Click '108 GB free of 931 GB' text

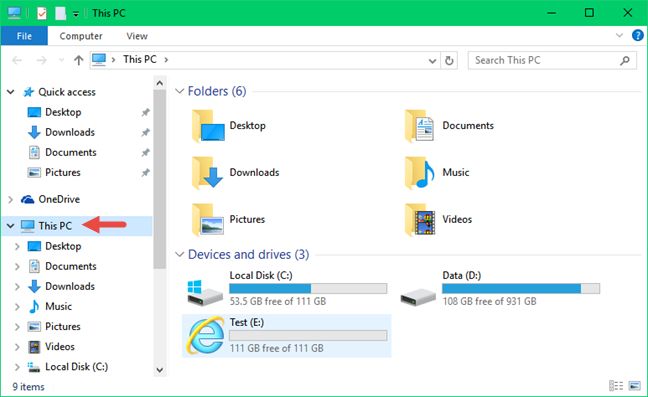click(x=489, y=301)
